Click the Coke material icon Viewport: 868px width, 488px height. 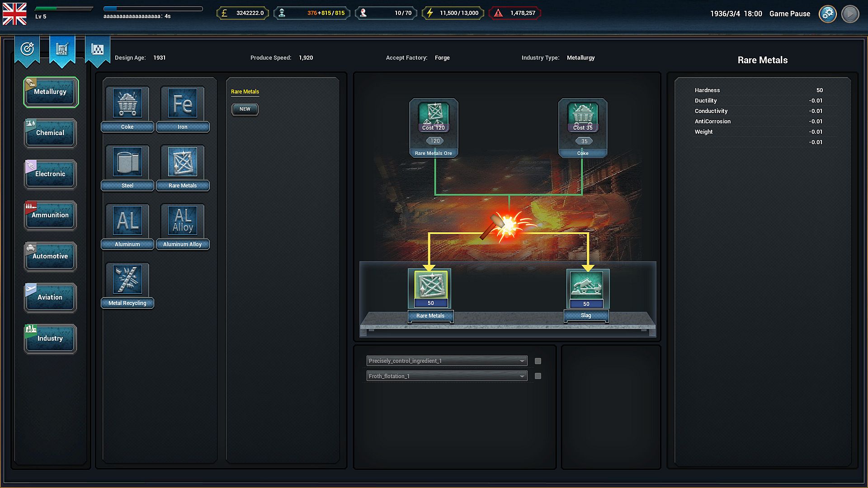127,103
